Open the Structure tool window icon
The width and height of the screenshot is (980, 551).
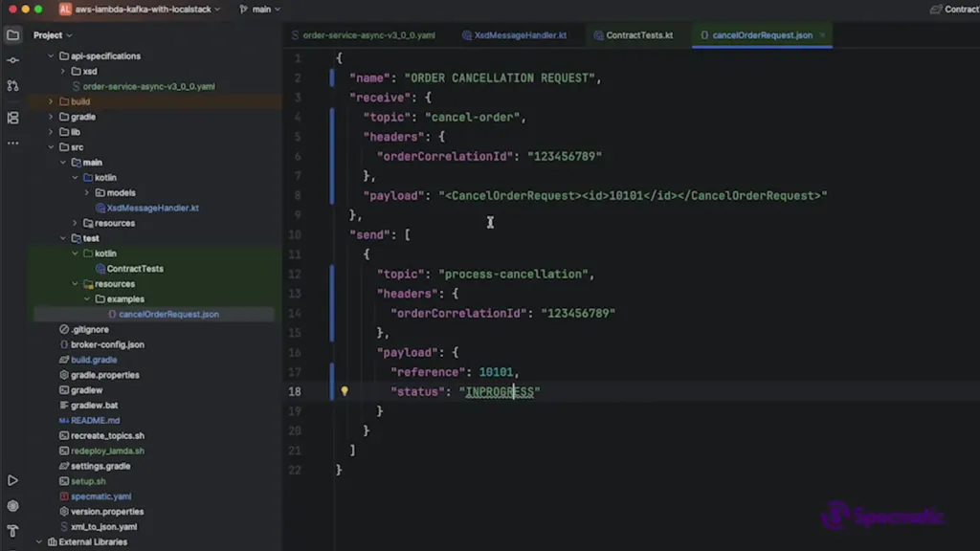[x=12, y=118]
